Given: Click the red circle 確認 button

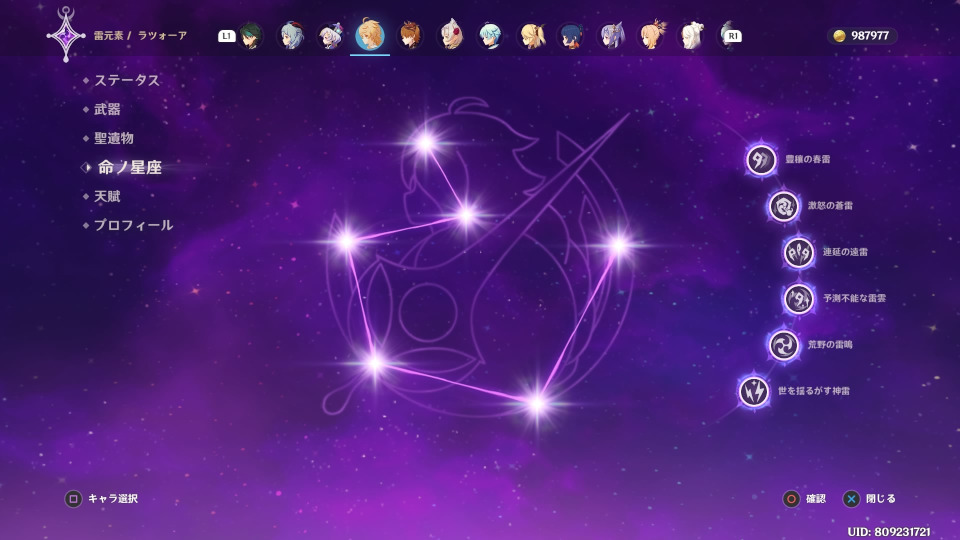Looking at the screenshot, I should coord(791,499).
